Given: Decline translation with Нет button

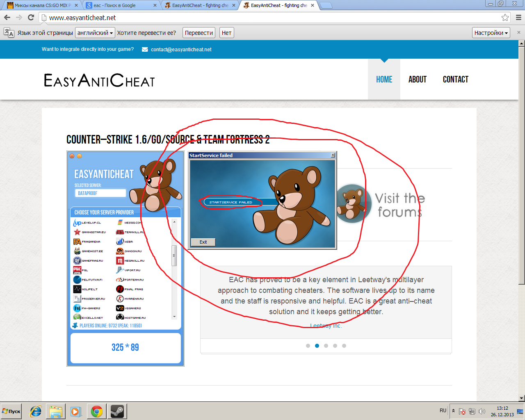Looking at the screenshot, I should pos(227,33).
